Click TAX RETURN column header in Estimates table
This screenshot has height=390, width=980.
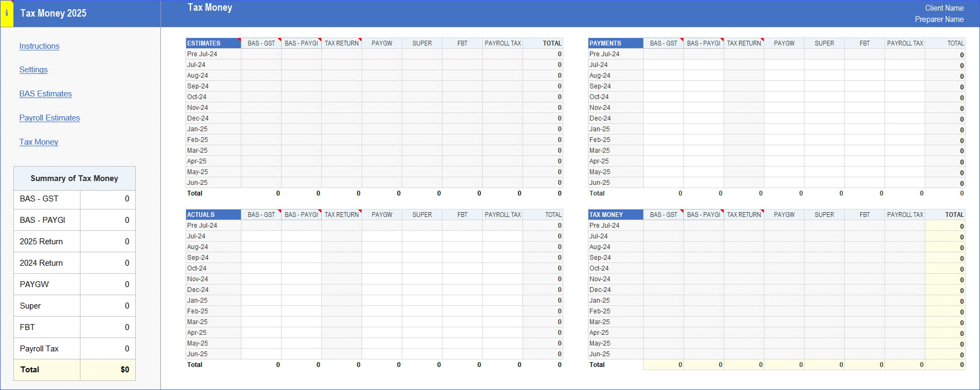[342, 43]
